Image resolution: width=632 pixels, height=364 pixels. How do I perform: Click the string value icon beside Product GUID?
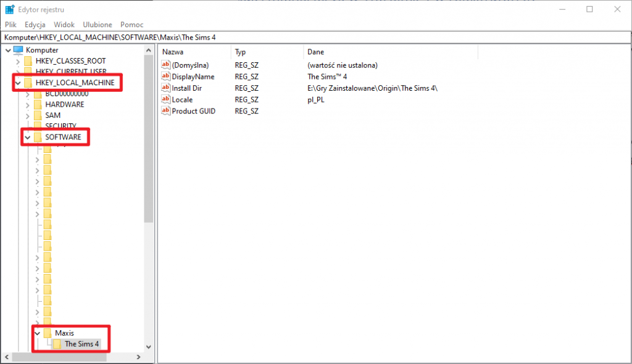[x=165, y=111]
